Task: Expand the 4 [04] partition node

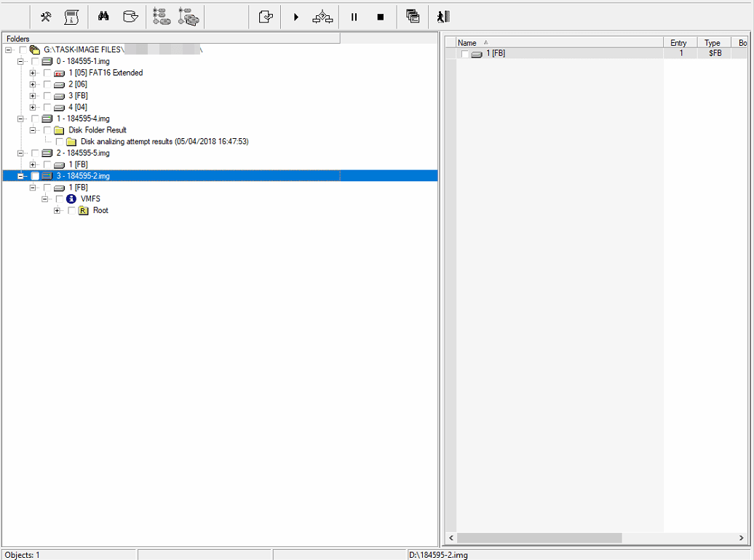Action: point(32,107)
